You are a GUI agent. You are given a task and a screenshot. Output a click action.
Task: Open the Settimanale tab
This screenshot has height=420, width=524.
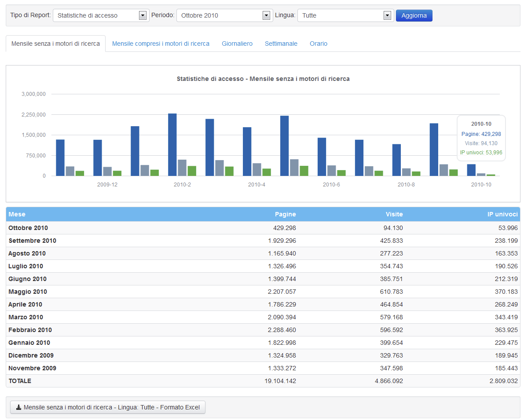(x=281, y=44)
